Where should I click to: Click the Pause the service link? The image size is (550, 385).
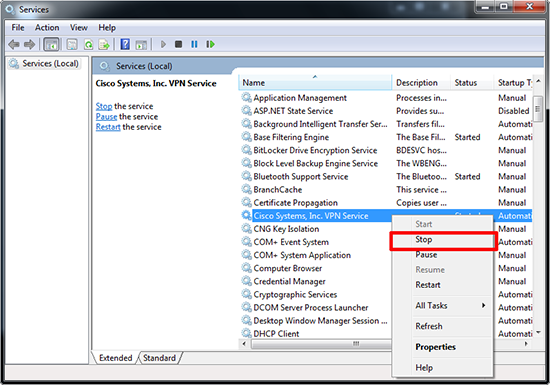tap(106, 116)
